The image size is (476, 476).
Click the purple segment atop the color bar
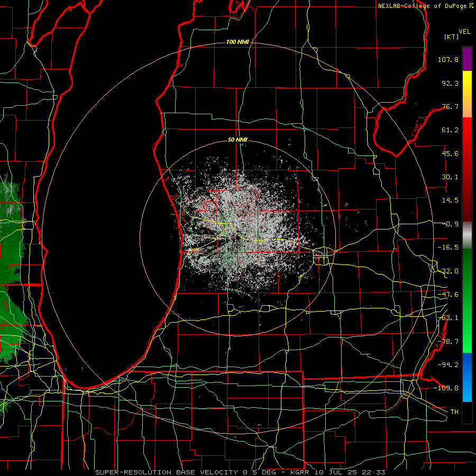(x=467, y=59)
